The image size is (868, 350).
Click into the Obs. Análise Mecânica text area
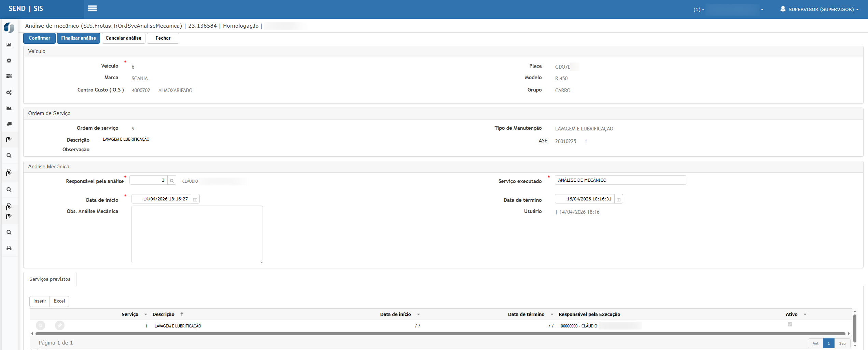point(197,234)
